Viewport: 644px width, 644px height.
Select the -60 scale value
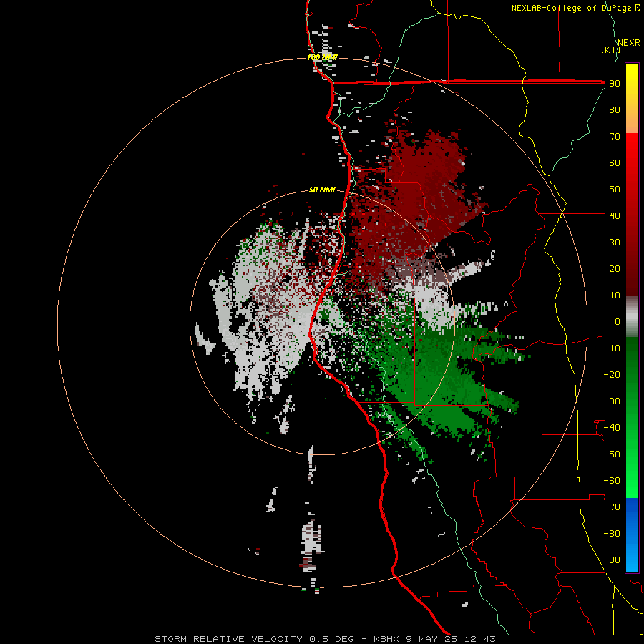click(612, 481)
